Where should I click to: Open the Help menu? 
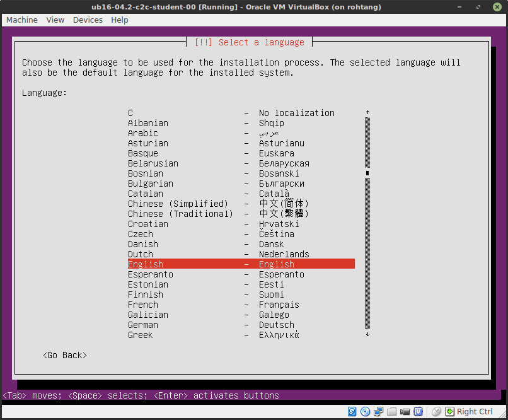point(119,20)
